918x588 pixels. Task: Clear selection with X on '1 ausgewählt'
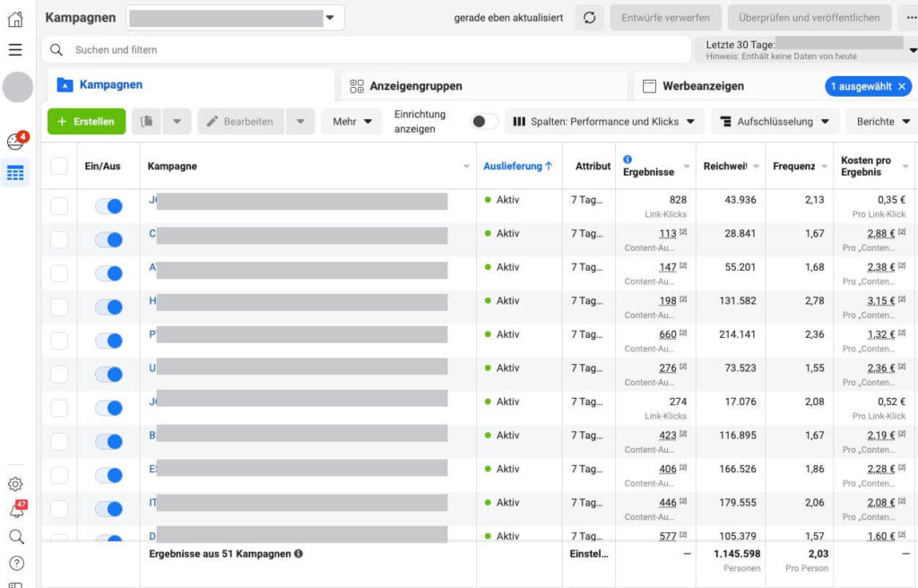point(902,86)
